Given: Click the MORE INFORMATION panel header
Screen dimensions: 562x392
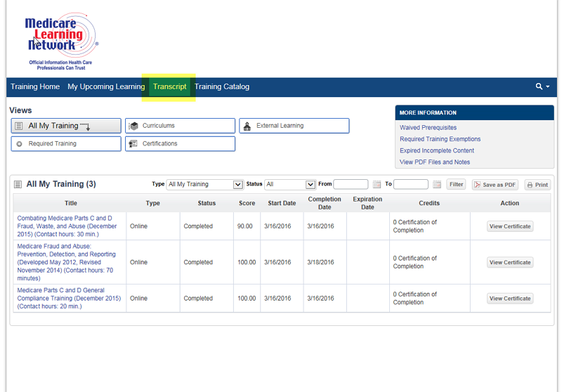Looking at the screenshot, I should pyautogui.click(x=474, y=112).
